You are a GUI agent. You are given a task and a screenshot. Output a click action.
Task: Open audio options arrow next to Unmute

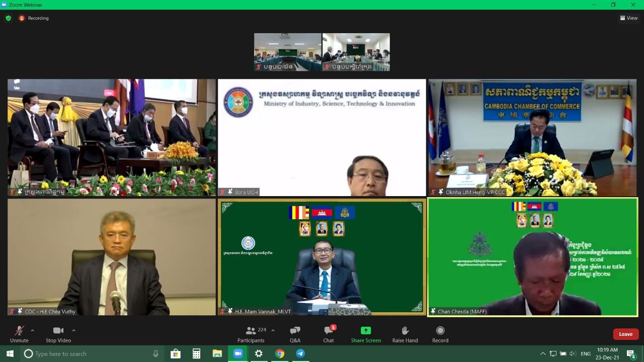(32, 330)
